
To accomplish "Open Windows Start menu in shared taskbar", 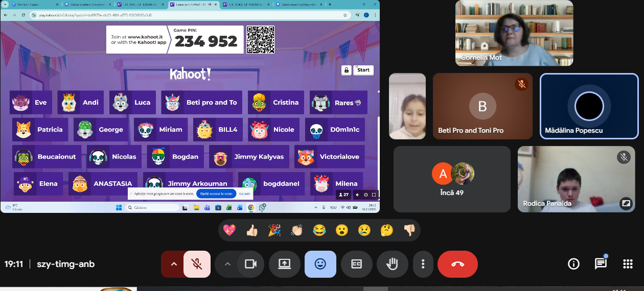I will click(x=119, y=207).
